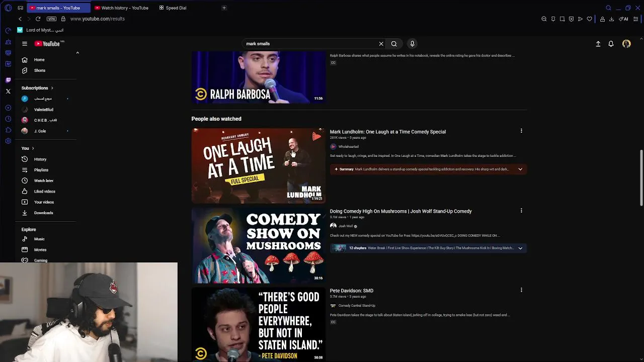Open more options for Josh Wolf video
The image size is (644, 362).
(521, 210)
